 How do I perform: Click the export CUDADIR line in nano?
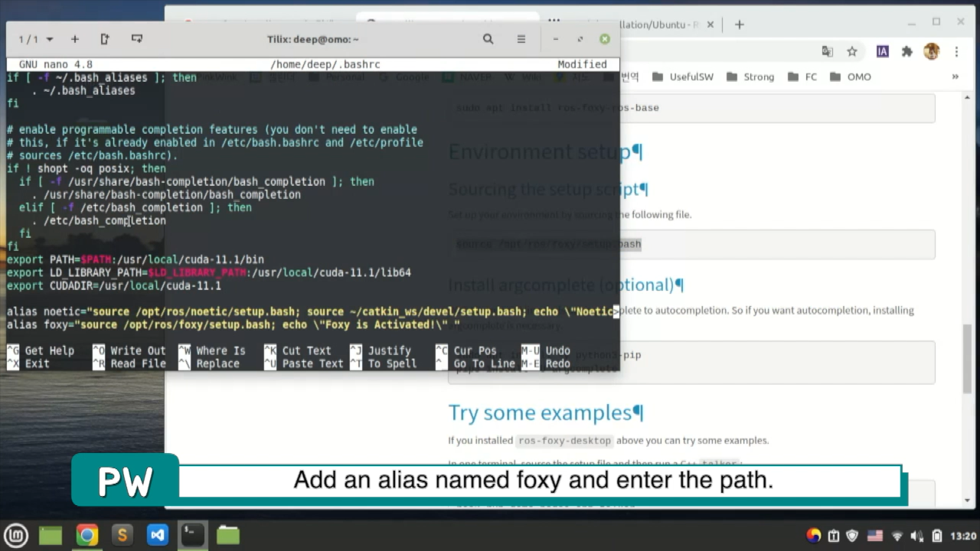[113, 285]
